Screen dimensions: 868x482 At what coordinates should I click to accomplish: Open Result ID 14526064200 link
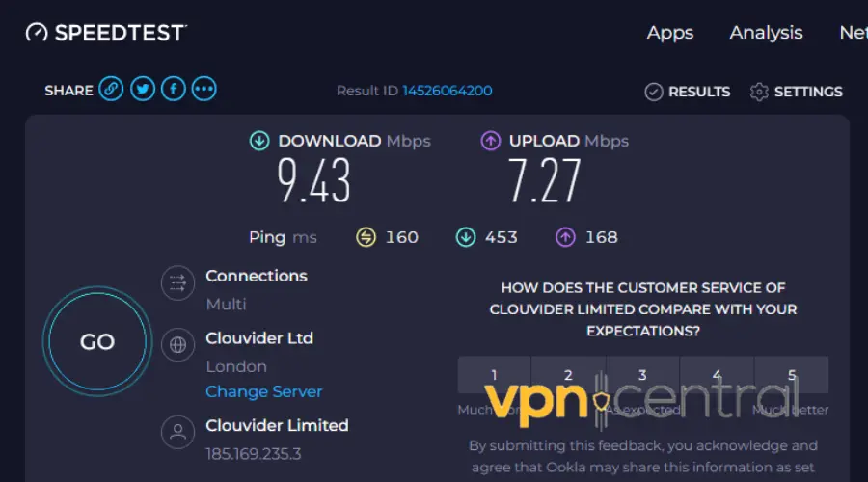click(447, 91)
